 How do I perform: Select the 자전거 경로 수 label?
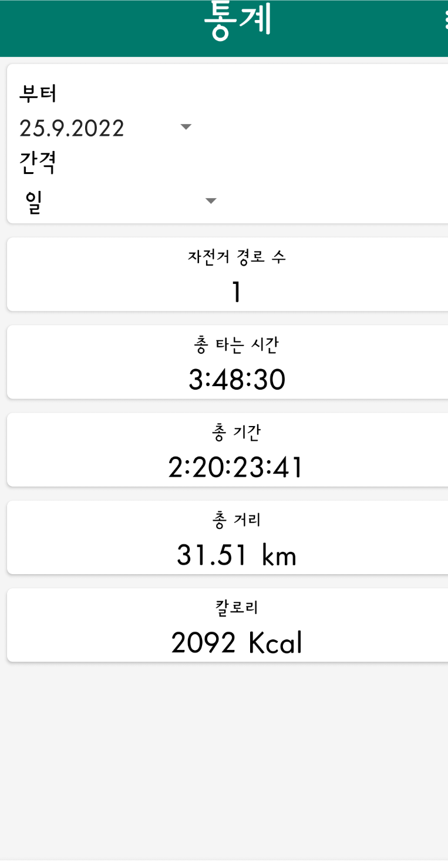[x=237, y=256]
